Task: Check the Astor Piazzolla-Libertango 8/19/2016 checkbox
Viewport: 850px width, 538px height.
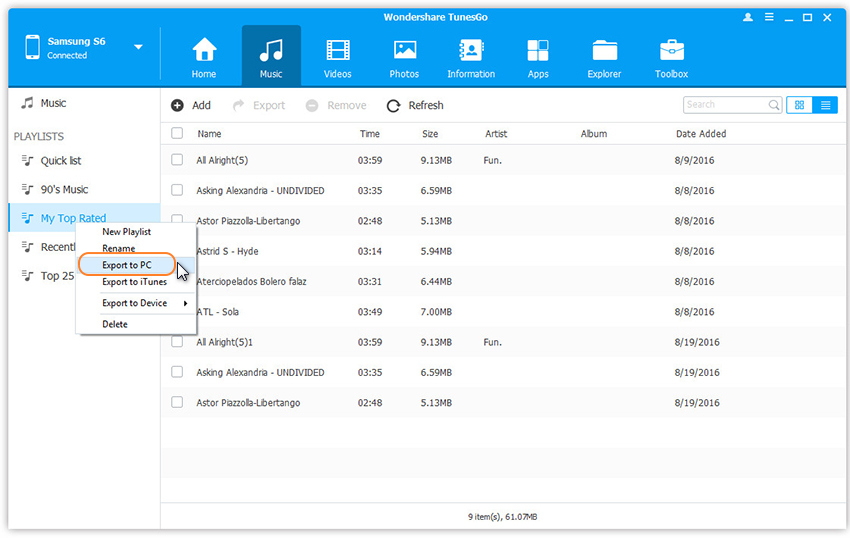Action: click(177, 402)
